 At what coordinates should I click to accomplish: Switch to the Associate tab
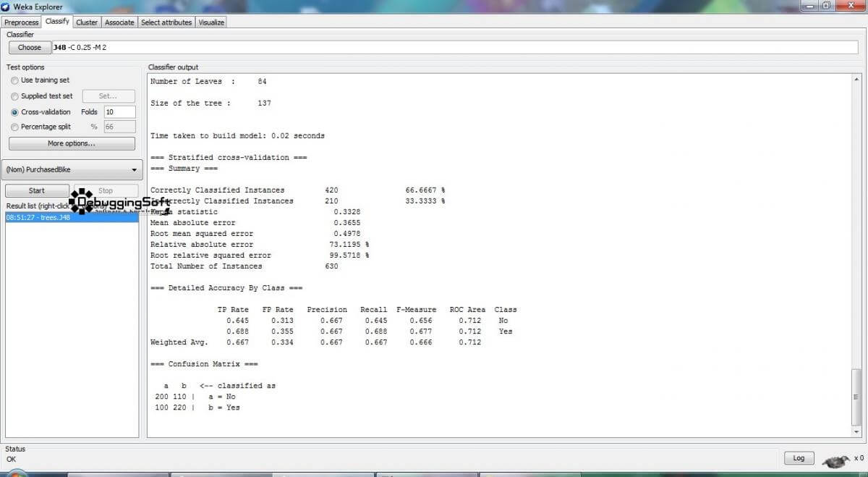(119, 22)
